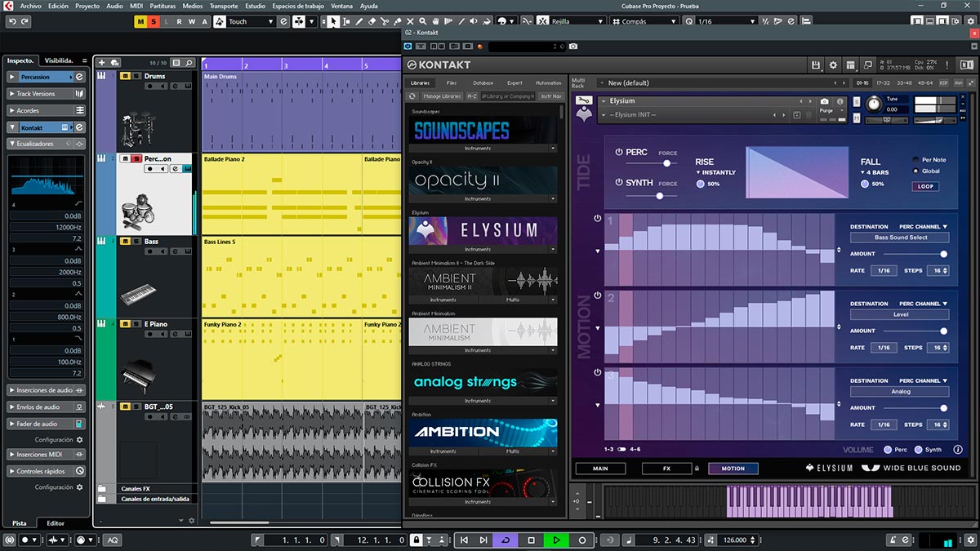Toggle the global Mute M button

pyautogui.click(x=141, y=21)
